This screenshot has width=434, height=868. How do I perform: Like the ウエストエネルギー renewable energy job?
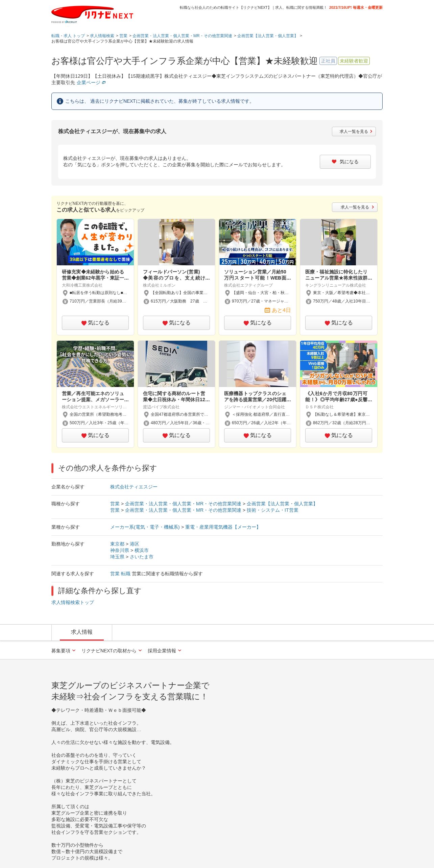coord(95,435)
